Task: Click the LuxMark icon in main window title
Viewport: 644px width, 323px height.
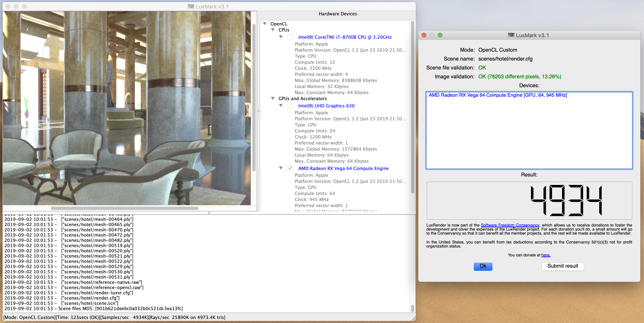Action: tap(191, 6)
